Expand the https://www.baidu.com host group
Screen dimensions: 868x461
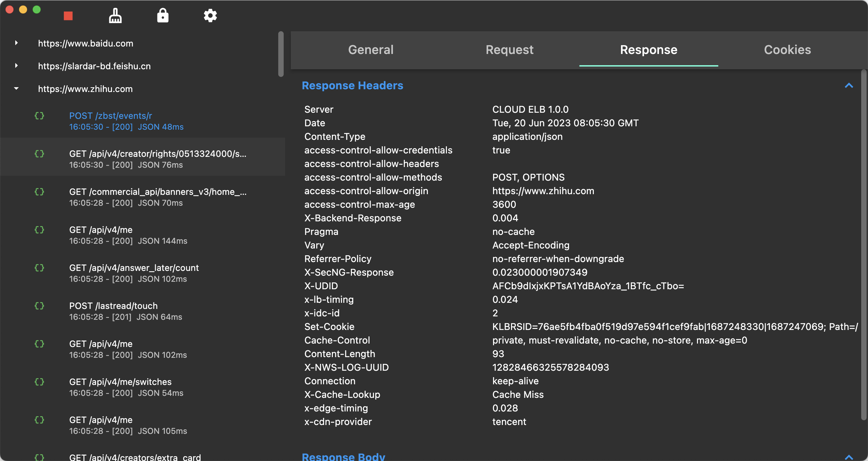pos(16,43)
